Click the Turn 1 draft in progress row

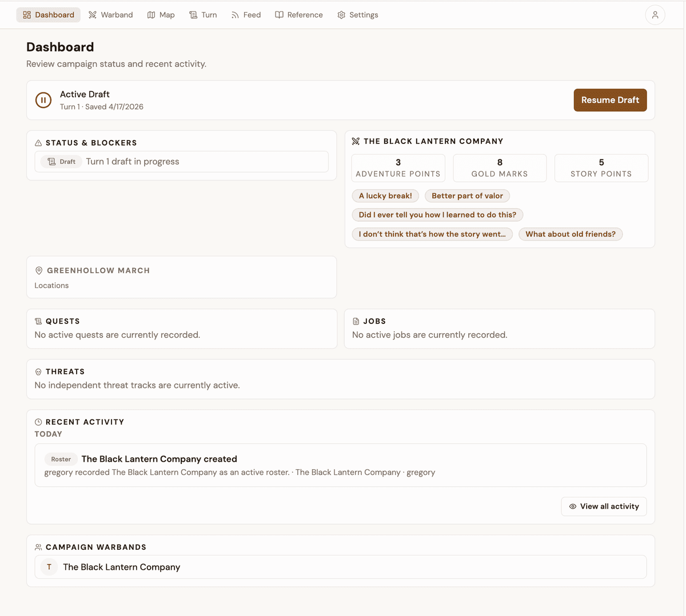tap(182, 162)
